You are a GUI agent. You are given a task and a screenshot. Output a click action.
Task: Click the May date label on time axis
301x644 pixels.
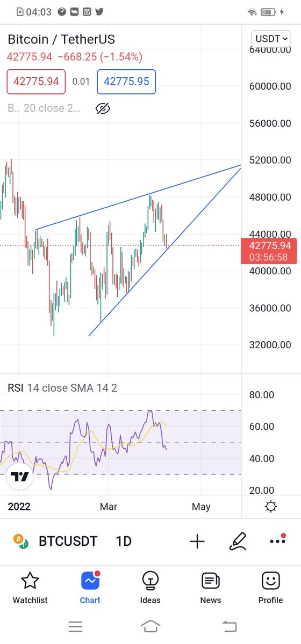[201, 507]
